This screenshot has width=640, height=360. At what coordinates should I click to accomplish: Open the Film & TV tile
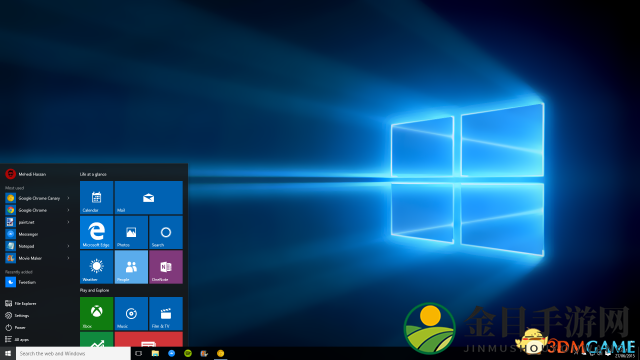tap(166, 313)
